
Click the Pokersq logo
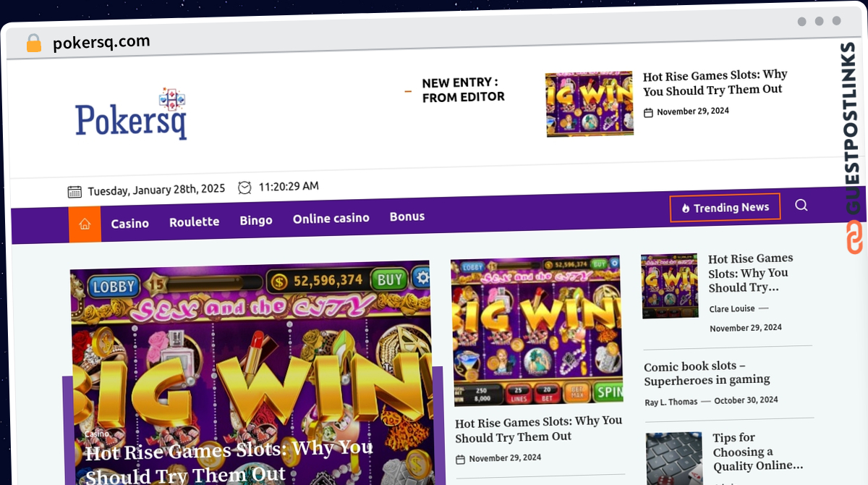(x=131, y=114)
